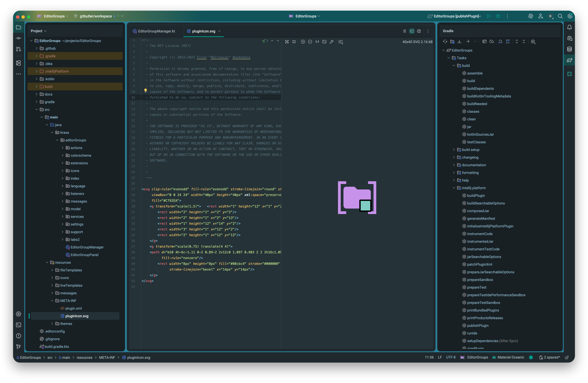Image resolution: width=588 pixels, height=383 pixels.
Task: Open IDE settings gear in title bar
Action: click(570, 16)
